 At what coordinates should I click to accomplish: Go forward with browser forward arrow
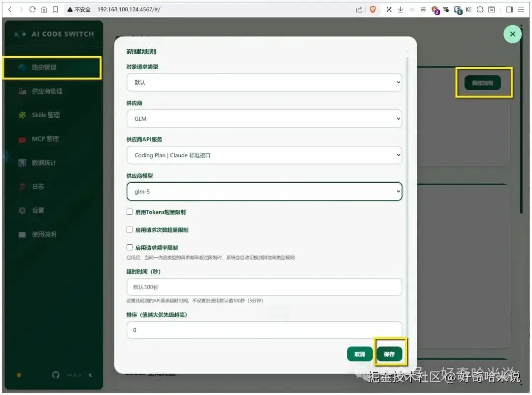tap(21, 9)
